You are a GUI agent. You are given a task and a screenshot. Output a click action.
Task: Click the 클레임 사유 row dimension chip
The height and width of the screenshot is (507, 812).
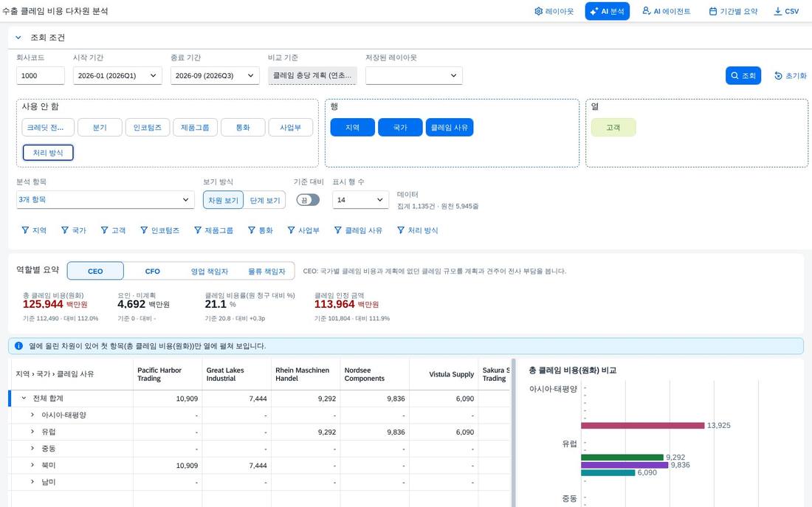pos(450,128)
